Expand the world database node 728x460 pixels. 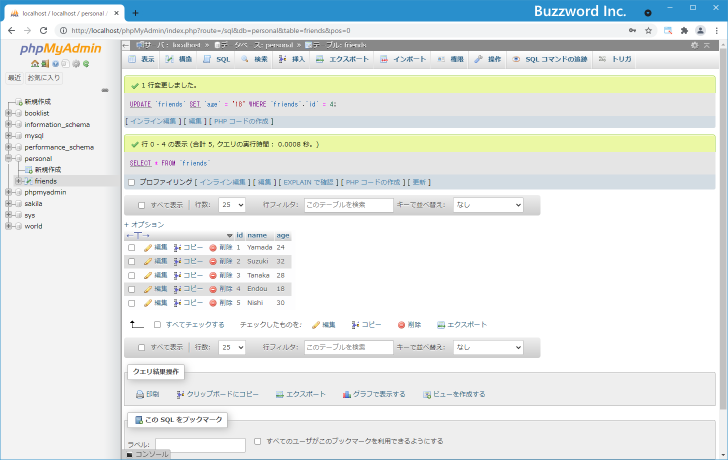[x=8, y=226]
